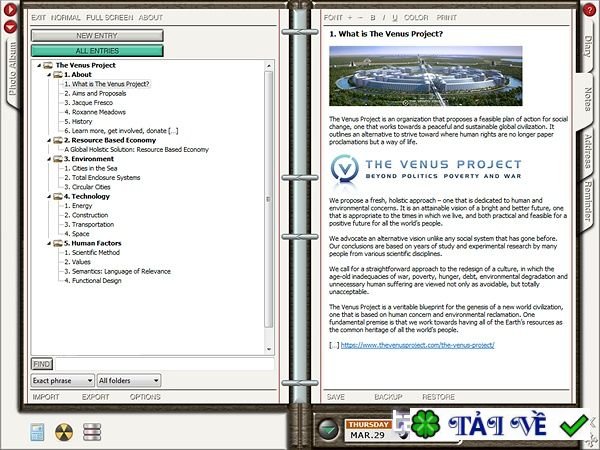Screen dimensions: 600x450
Task: Click IMPORT at the bottom
Action: [46, 397]
